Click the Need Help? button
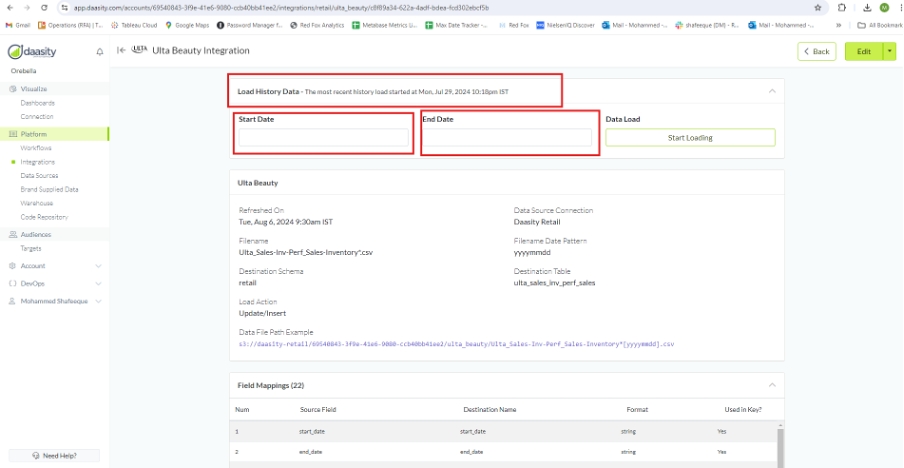 pyautogui.click(x=53, y=455)
